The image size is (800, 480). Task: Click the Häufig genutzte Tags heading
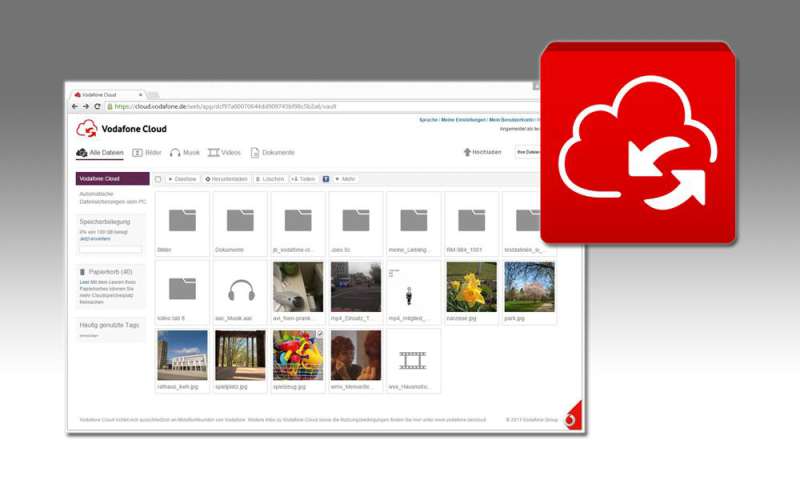[109, 325]
